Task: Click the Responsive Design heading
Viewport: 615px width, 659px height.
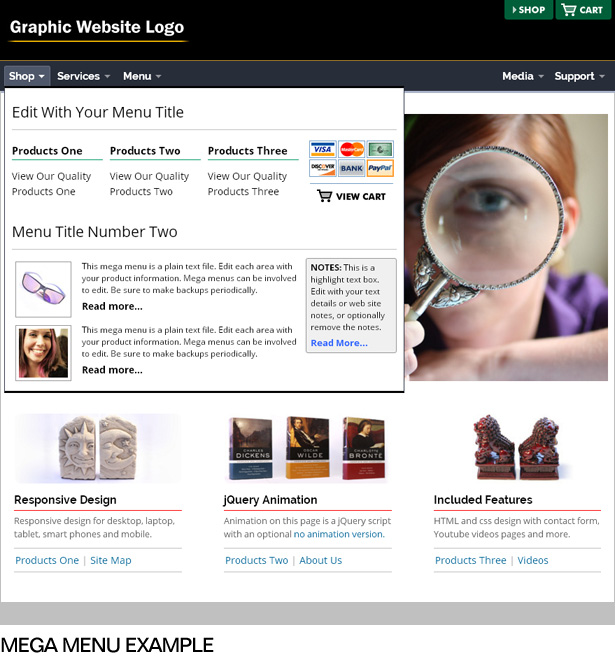Action: [x=65, y=500]
